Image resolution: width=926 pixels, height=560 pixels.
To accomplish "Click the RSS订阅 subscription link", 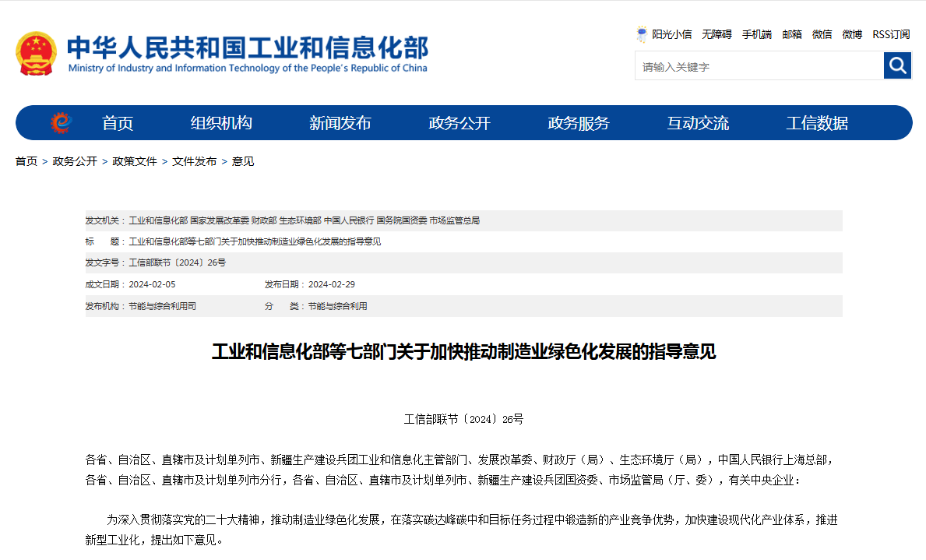I will [x=891, y=34].
